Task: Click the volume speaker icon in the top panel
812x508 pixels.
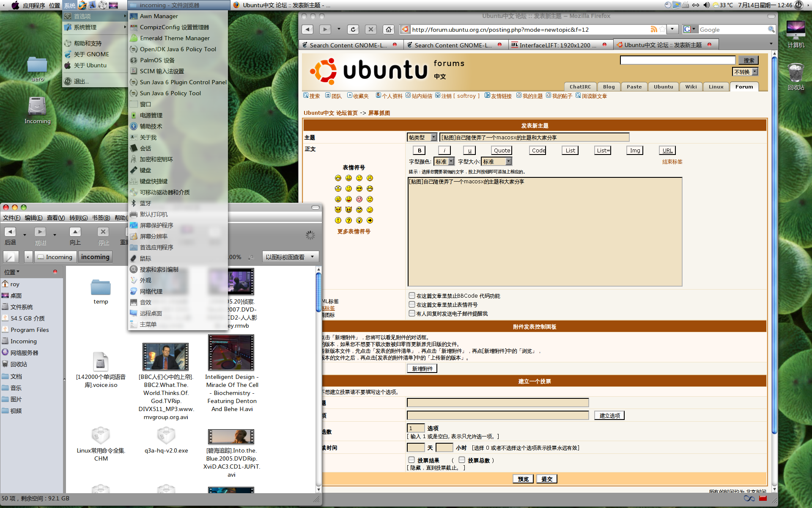Action: point(706,5)
